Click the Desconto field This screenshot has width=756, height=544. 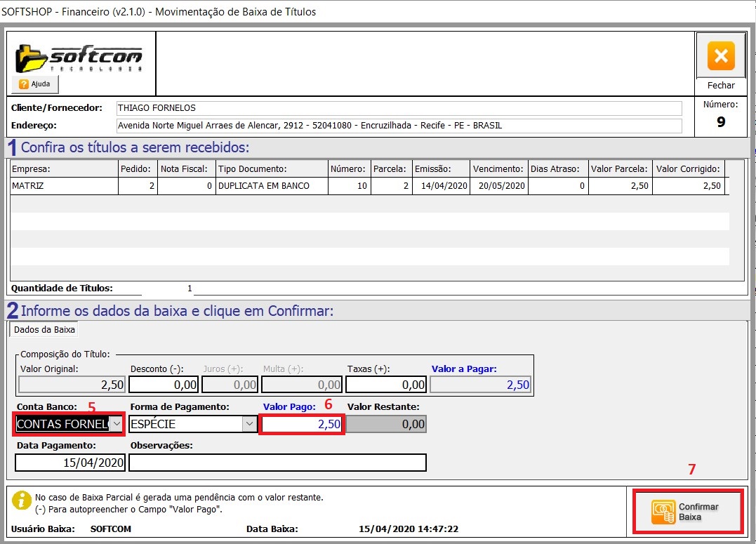coord(164,385)
